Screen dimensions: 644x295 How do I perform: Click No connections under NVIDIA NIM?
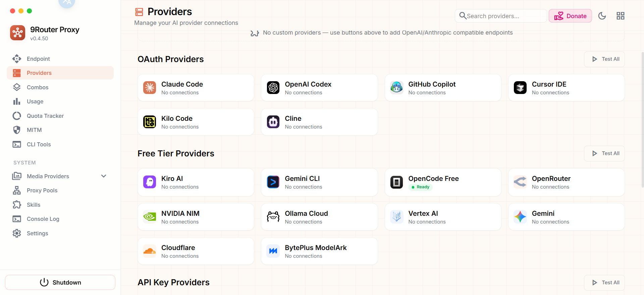click(x=180, y=222)
